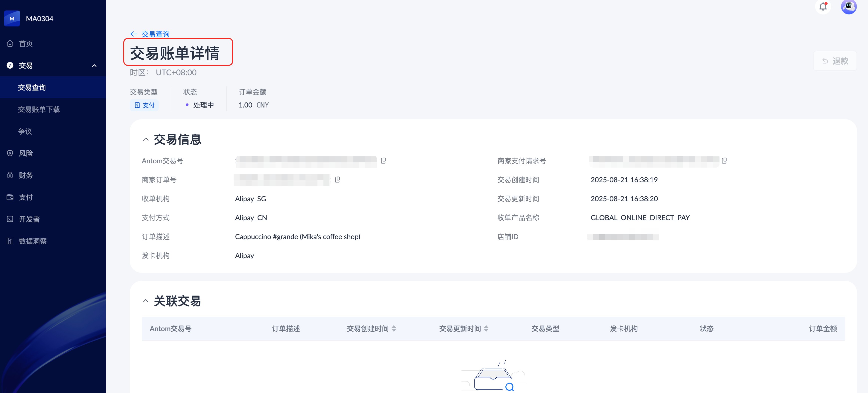868x393 pixels.
Task: Collapse the 交易信息 section
Action: click(145, 139)
